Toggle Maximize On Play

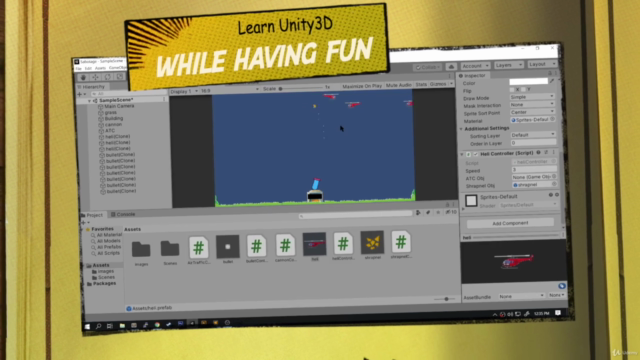[362, 86]
